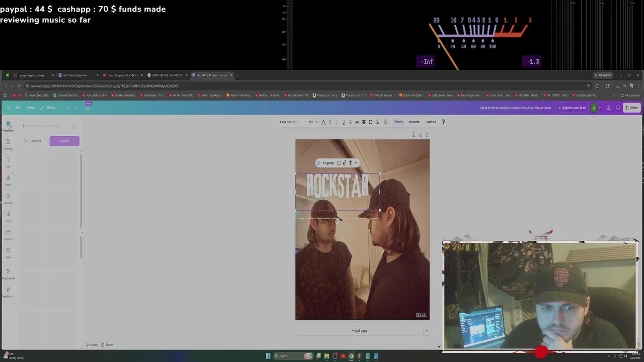Screen dimensions: 644x362
Task: Open the Templates sidebar tab
Action: (x=8, y=126)
